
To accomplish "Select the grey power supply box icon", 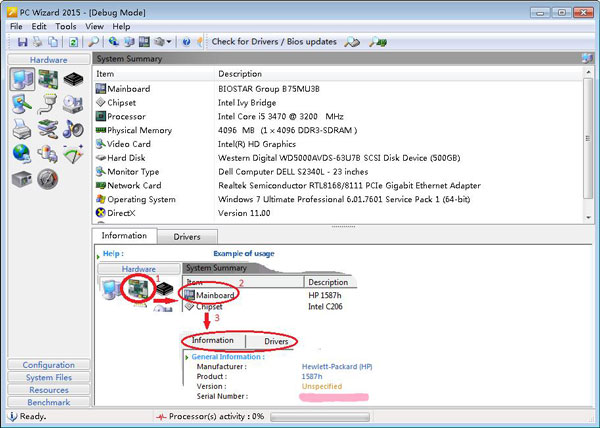I will pyautogui.click(x=21, y=179).
